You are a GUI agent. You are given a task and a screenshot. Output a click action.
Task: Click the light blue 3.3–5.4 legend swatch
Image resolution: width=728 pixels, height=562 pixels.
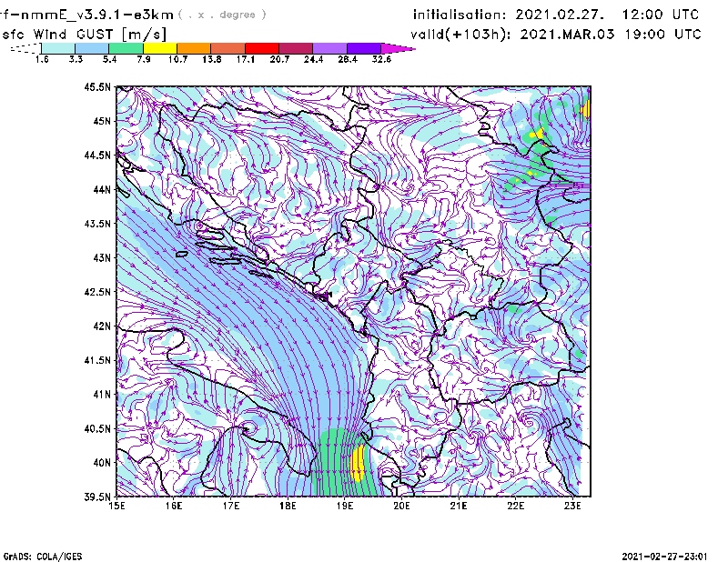pyautogui.click(x=92, y=48)
